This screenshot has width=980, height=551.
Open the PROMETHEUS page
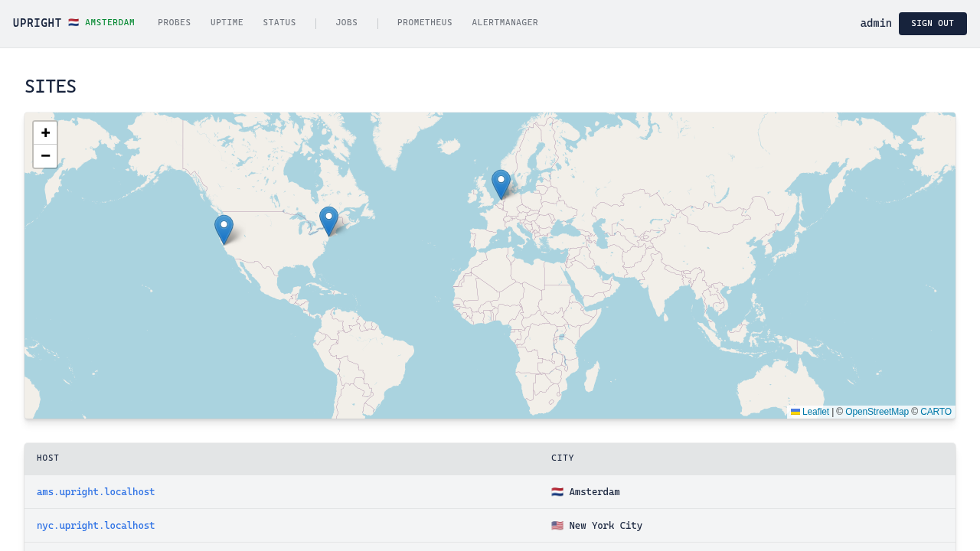[424, 23]
